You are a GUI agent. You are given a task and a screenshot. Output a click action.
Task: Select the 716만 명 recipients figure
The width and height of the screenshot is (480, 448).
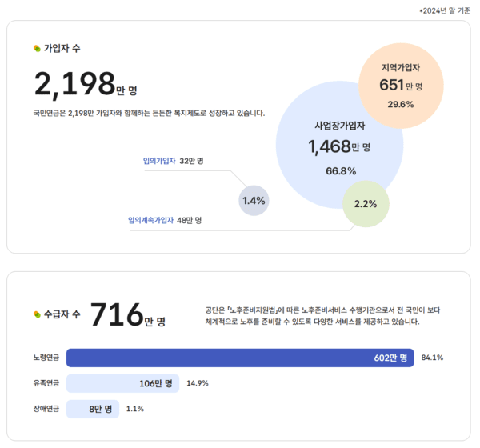coord(128,314)
